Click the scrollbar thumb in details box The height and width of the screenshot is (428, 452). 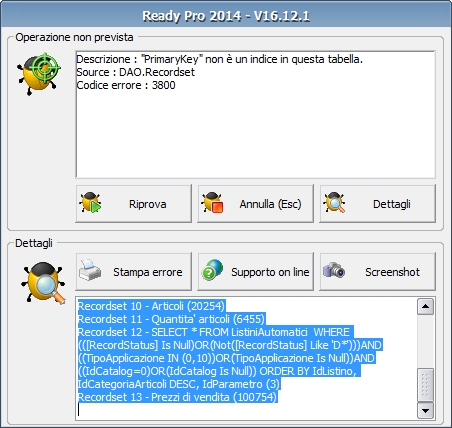click(425, 385)
